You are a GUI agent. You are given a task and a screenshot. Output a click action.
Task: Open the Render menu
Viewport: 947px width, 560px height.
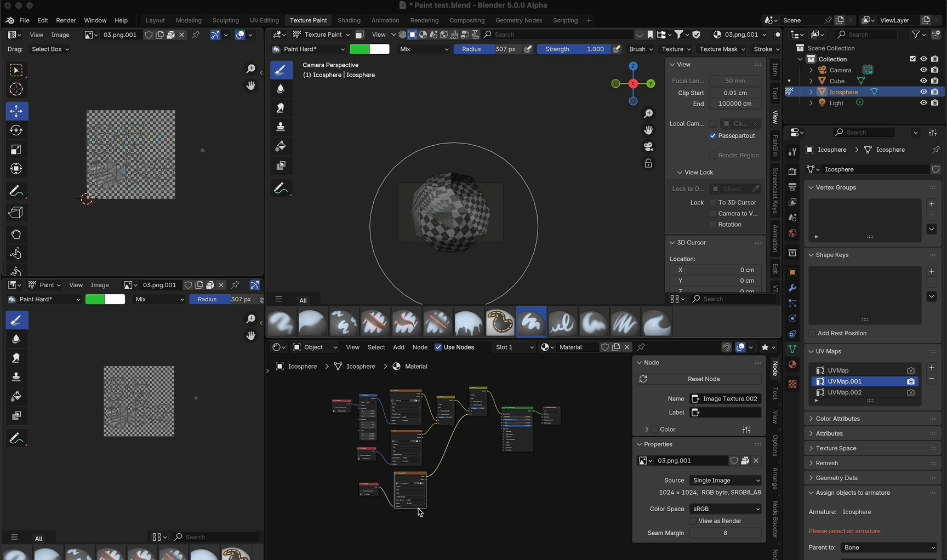click(x=66, y=20)
